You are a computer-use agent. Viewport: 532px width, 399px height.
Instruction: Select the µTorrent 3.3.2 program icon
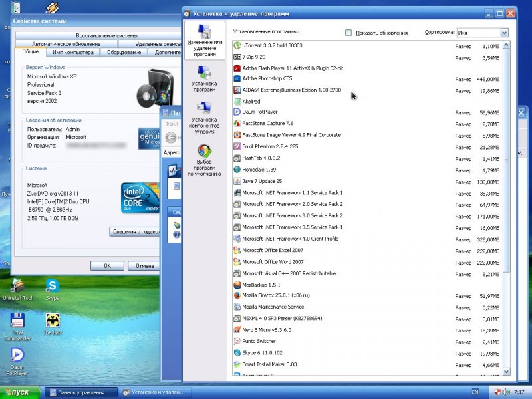237,45
